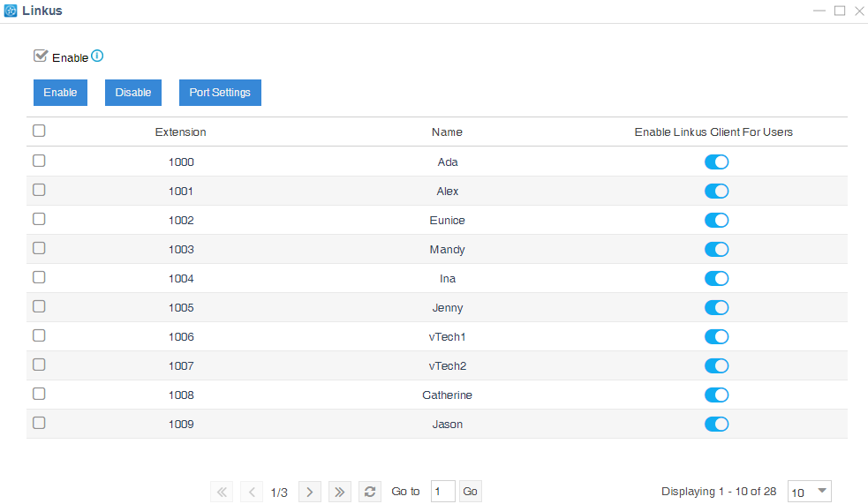Open the rows-per-page dropdown
Image resolution: width=868 pixels, height=504 pixels.
point(809,492)
